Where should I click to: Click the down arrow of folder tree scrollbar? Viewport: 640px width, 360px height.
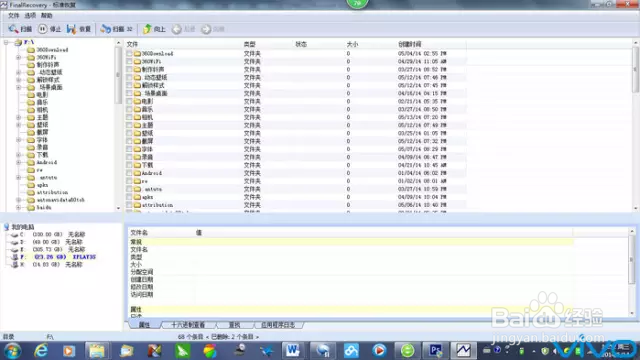[118, 208]
